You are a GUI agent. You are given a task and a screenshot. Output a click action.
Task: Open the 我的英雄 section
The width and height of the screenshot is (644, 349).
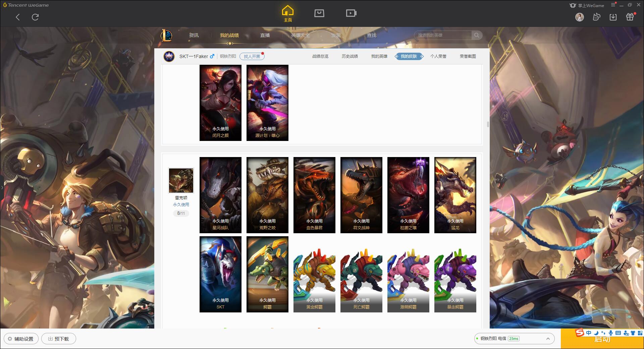coord(379,56)
